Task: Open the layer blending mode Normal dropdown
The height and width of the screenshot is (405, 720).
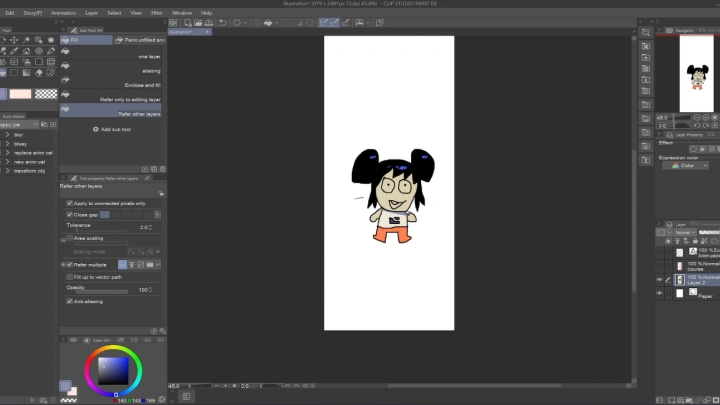Action: pyautogui.click(x=684, y=232)
